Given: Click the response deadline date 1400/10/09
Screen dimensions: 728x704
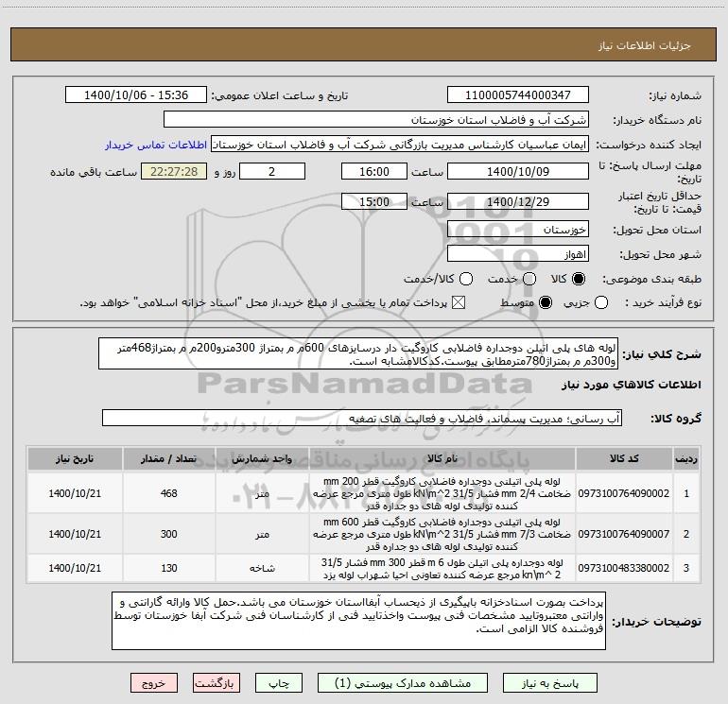Looking at the screenshot, I should (518, 171).
